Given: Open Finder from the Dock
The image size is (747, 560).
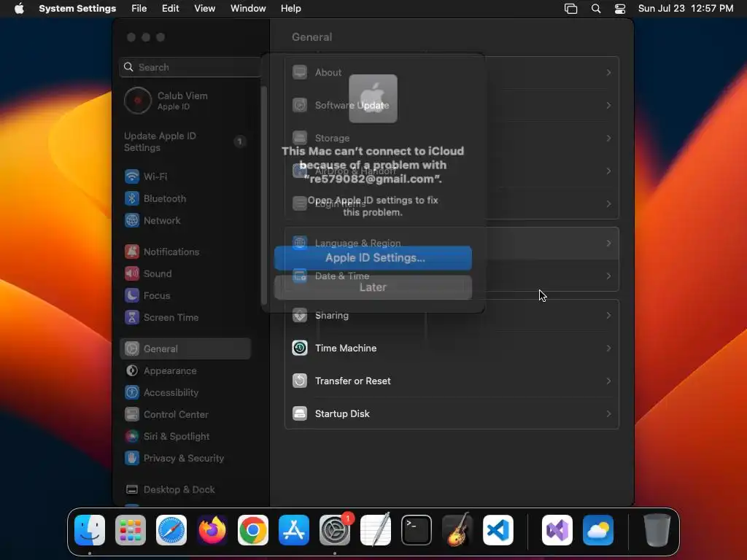Looking at the screenshot, I should (90, 530).
